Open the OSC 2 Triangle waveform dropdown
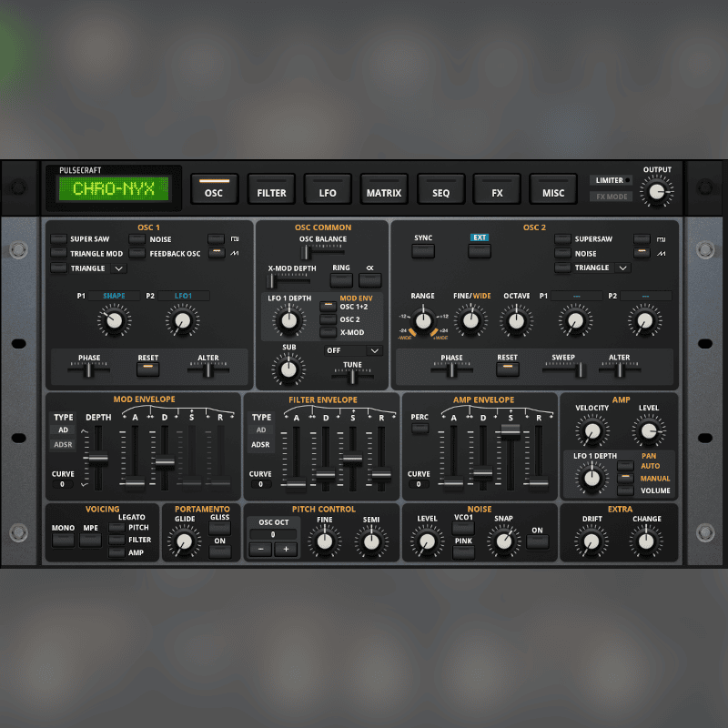728x728 pixels. [x=622, y=268]
